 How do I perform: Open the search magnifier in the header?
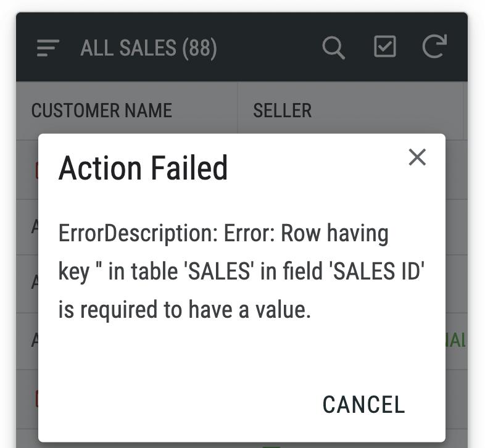click(333, 48)
